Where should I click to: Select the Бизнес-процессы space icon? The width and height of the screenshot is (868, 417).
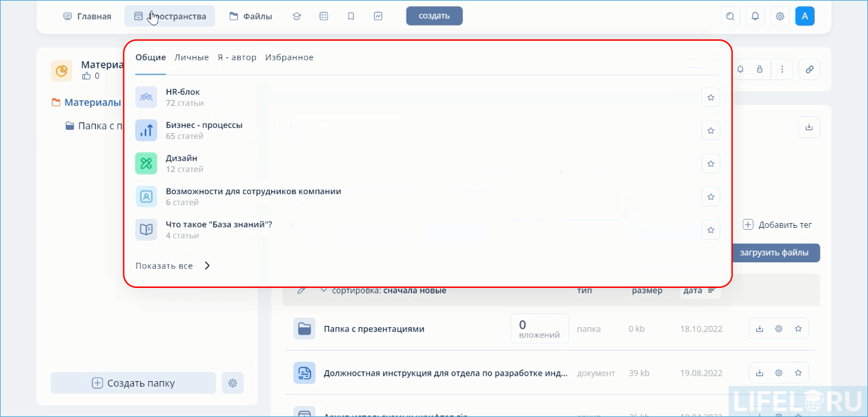point(146,130)
